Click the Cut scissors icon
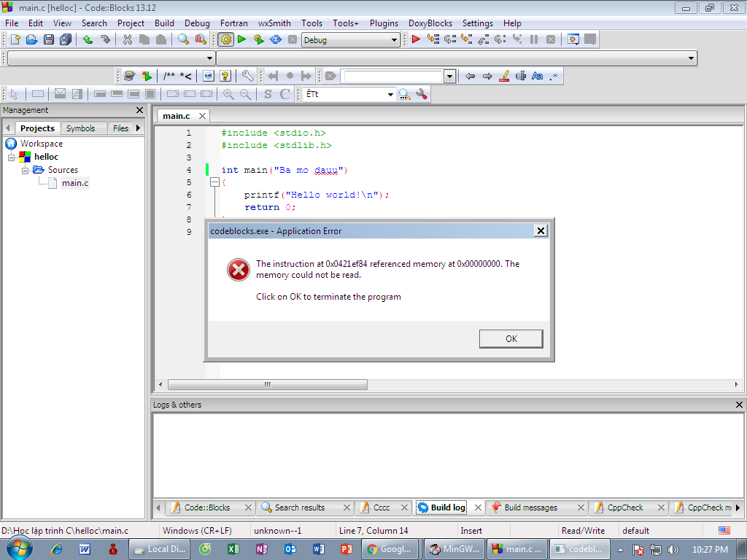747x560 pixels. [128, 40]
